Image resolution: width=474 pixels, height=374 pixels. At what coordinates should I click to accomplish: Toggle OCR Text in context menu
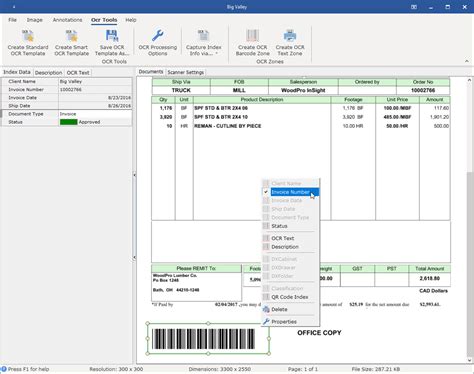click(x=290, y=238)
